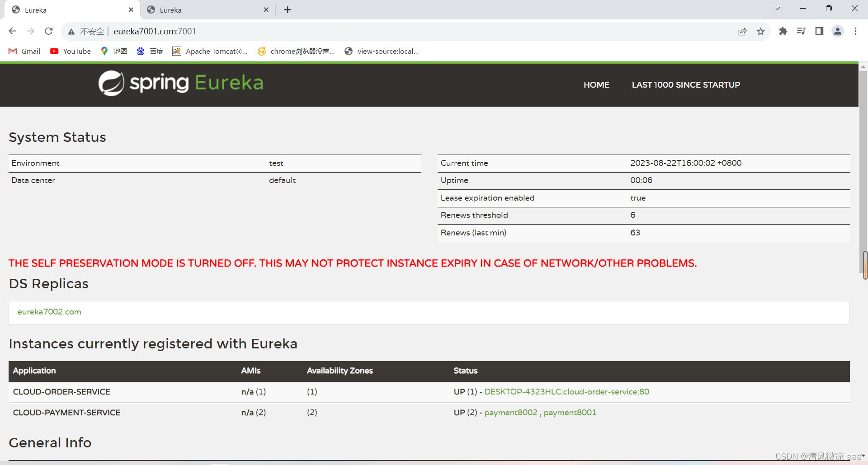The width and height of the screenshot is (868, 465).
Task: Open the Apache Tomcat bookmark
Action: pos(210,51)
